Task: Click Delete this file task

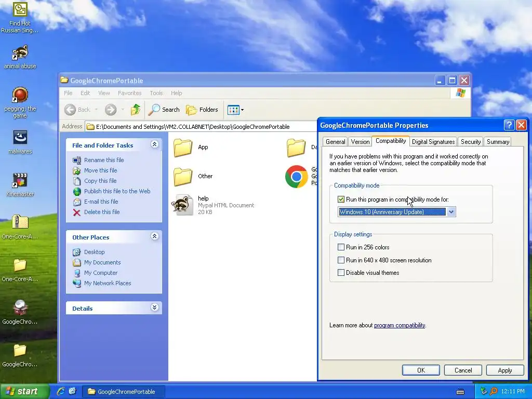Action: (102, 212)
